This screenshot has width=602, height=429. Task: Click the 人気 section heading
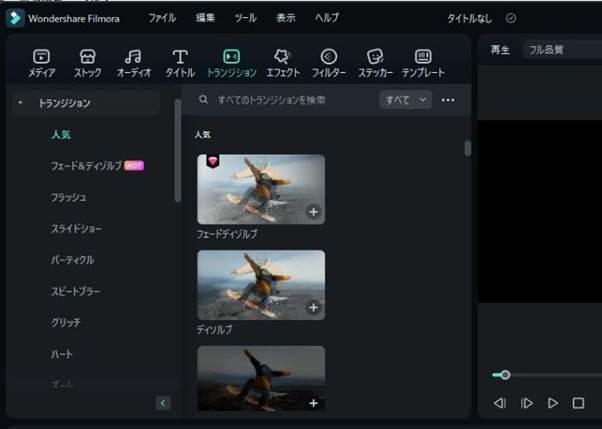202,135
